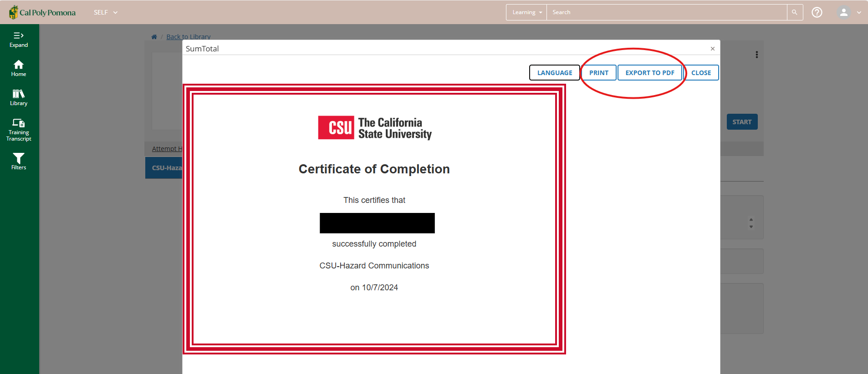Open the three-dot more options menu
868x374 pixels.
click(x=757, y=55)
